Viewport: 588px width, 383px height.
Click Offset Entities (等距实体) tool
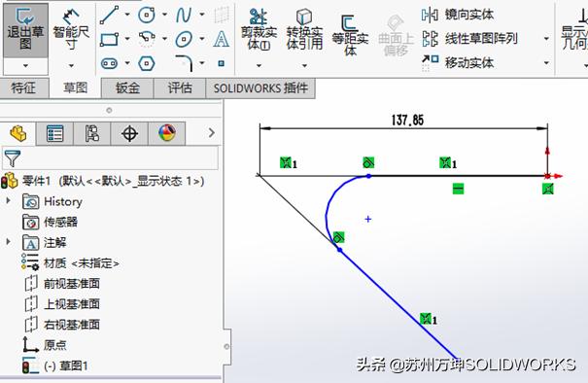350,35
